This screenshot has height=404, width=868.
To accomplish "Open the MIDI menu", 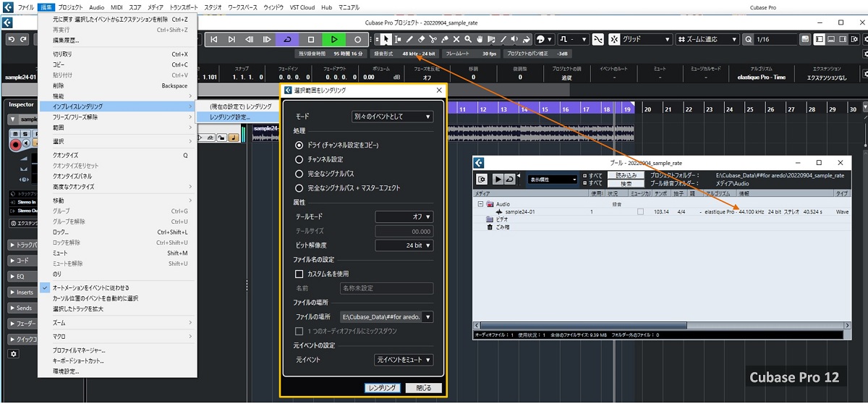I will pyautogui.click(x=116, y=7).
